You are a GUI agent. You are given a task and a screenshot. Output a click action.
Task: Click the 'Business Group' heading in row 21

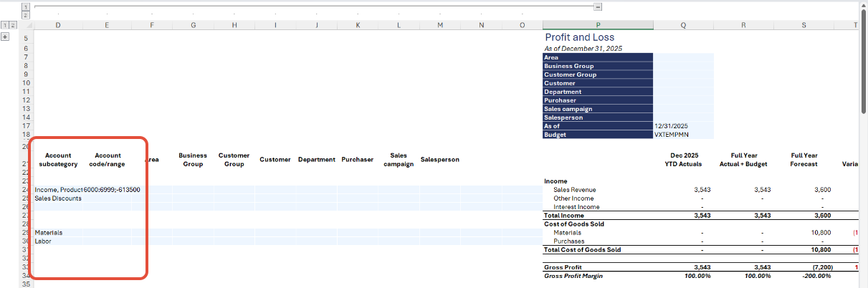193,160
